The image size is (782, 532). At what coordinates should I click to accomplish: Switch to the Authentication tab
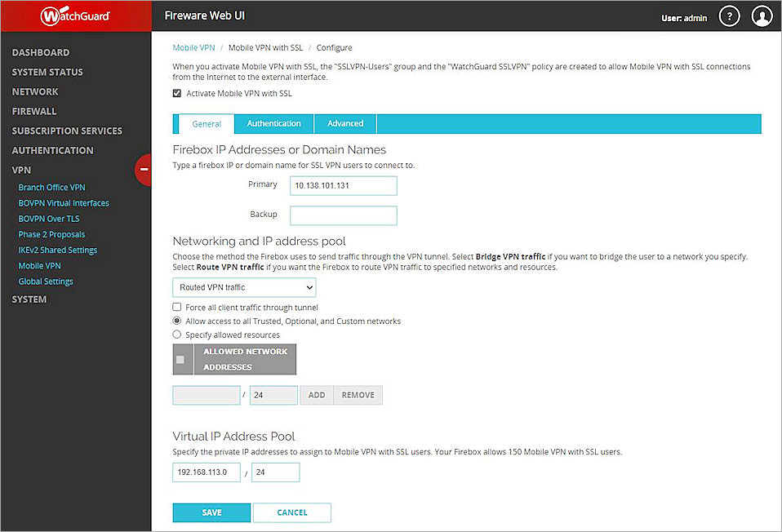[x=273, y=123]
